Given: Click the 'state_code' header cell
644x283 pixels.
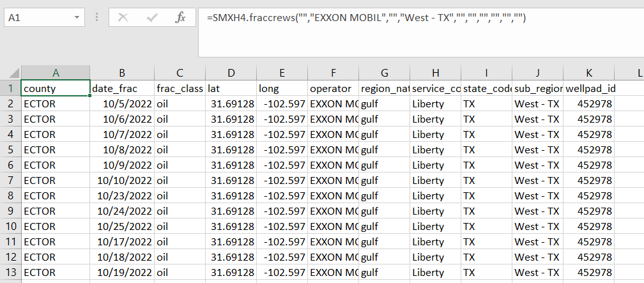Looking at the screenshot, I should coord(487,88).
